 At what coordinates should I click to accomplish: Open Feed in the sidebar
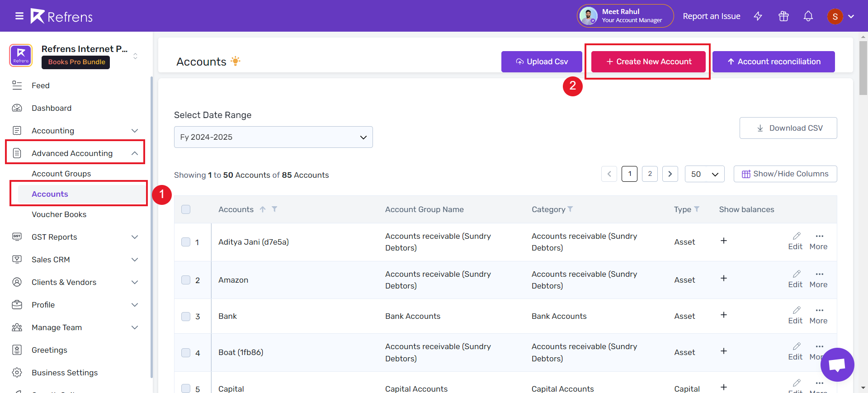coord(41,85)
